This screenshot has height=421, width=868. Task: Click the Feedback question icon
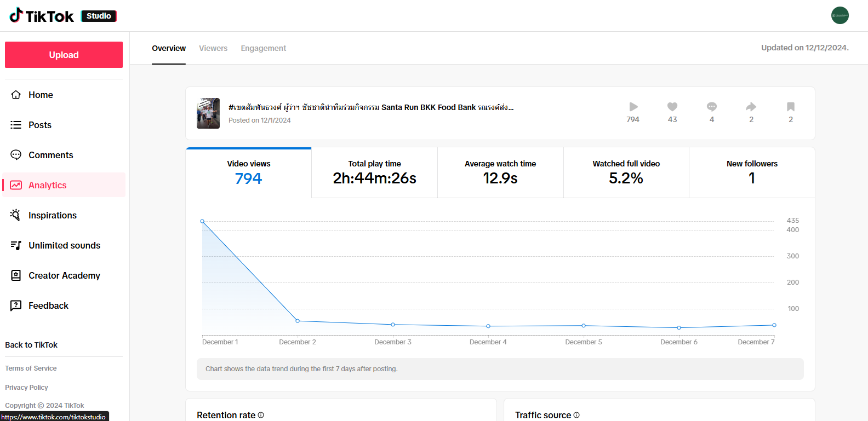tap(16, 305)
